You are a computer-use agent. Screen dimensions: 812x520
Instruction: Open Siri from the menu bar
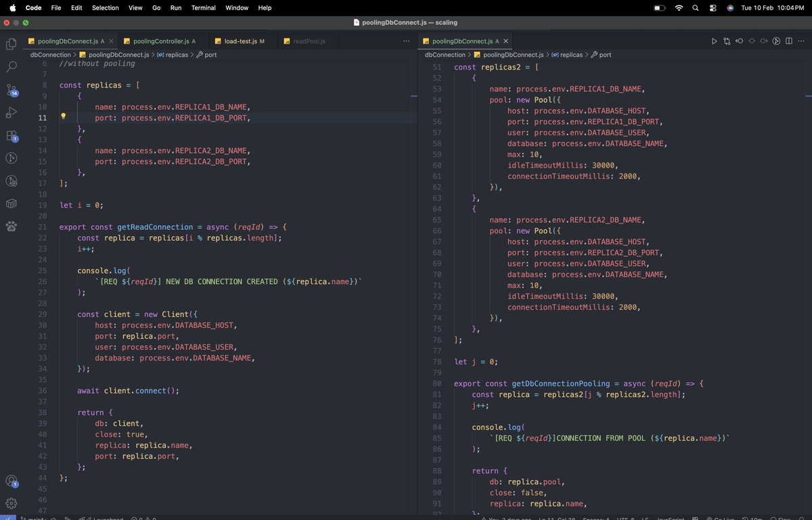click(x=730, y=7)
